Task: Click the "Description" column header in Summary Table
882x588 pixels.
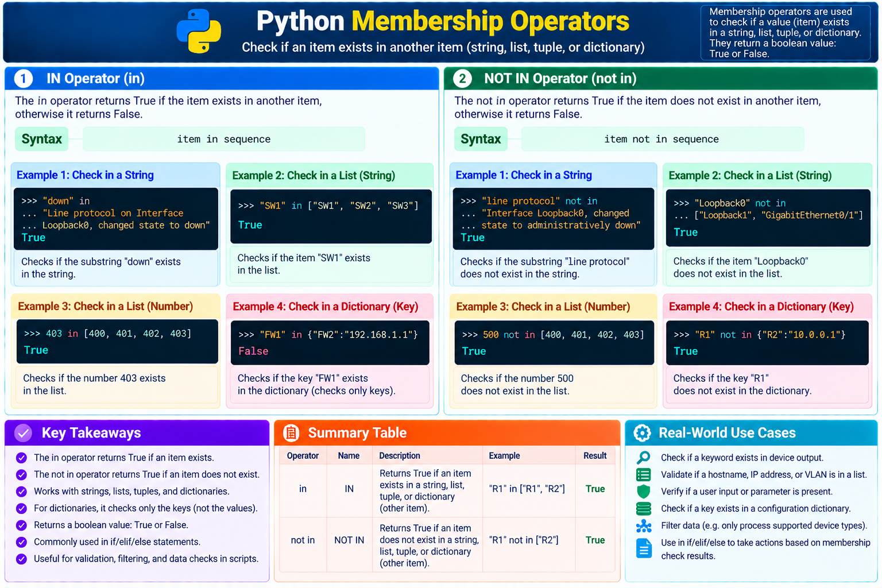Action: (400, 455)
